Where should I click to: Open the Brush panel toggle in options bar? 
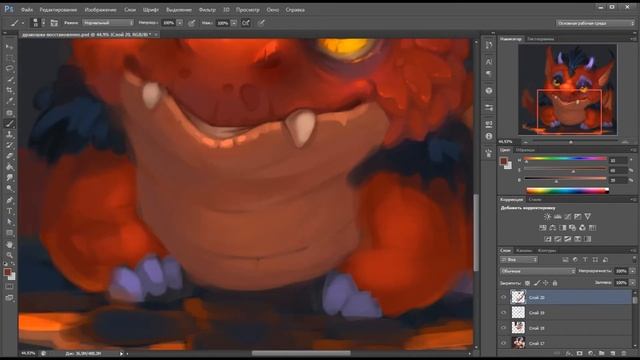pyautogui.click(x=54, y=23)
